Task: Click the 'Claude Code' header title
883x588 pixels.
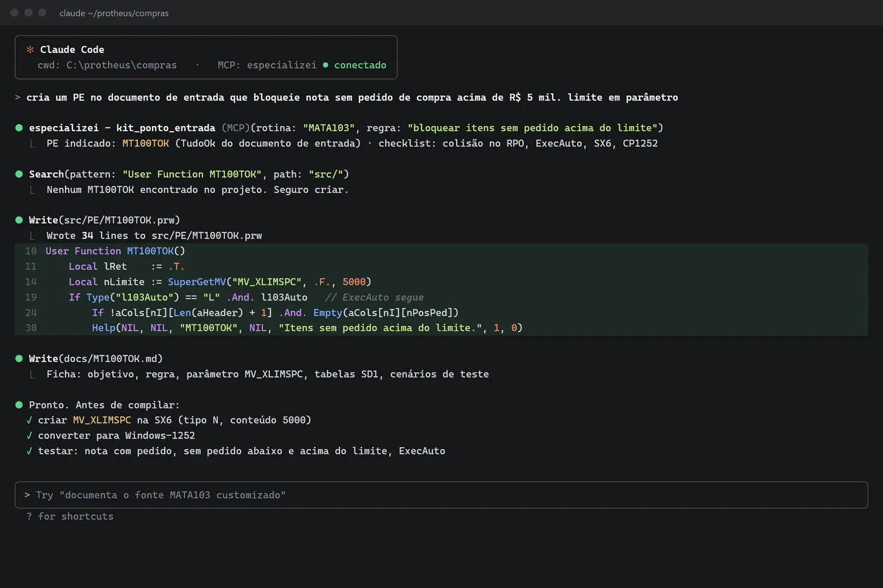Action: [72, 49]
